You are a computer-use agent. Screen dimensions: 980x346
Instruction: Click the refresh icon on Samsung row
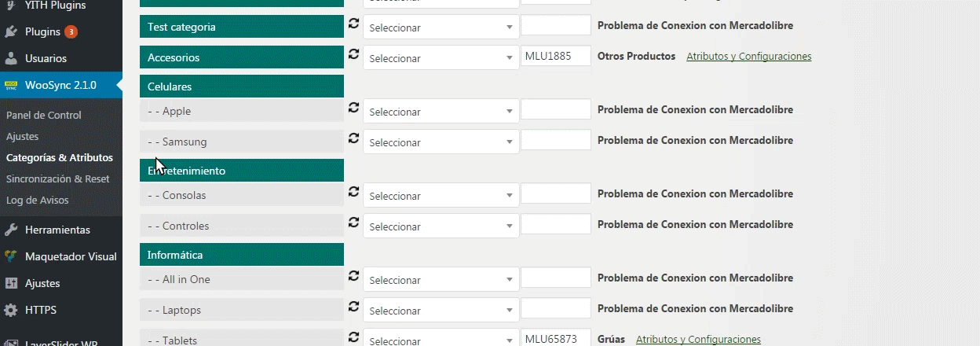(x=353, y=139)
